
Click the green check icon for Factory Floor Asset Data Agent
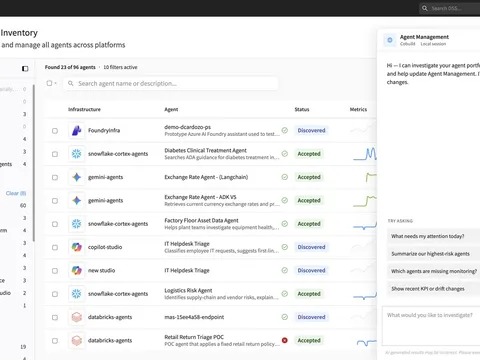tap(285, 224)
